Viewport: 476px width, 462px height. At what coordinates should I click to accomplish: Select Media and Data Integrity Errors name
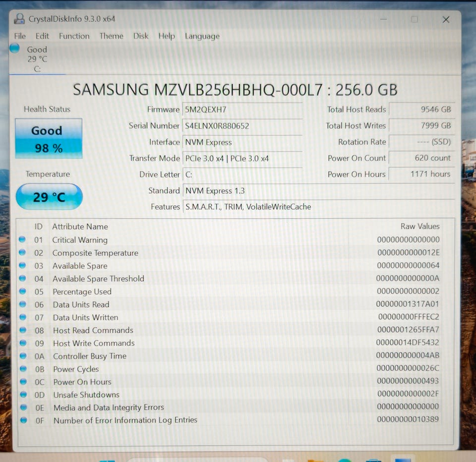click(109, 407)
